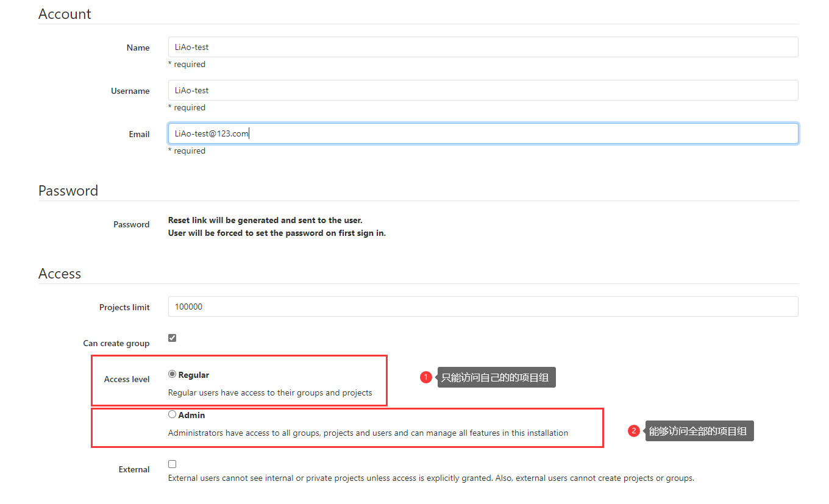Uncheck the Can create group checkbox

173,338
